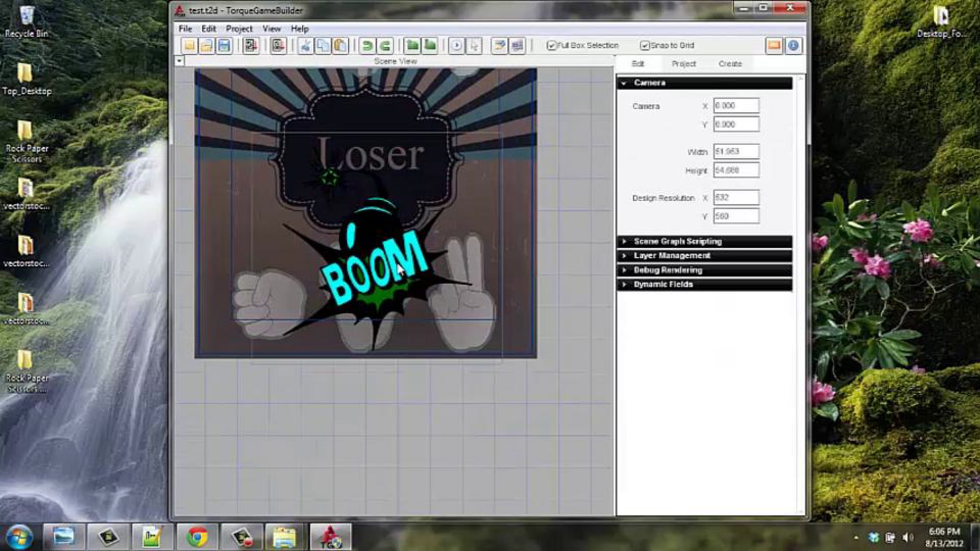
Task: Click the blue info icon at the toolbar's right end
Action: click(x=793, y=45)
